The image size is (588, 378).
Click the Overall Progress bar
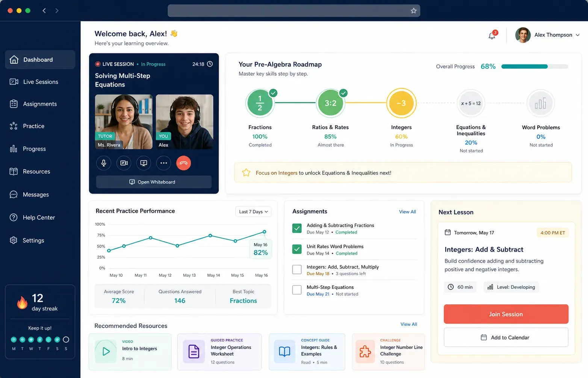(535, 67)
